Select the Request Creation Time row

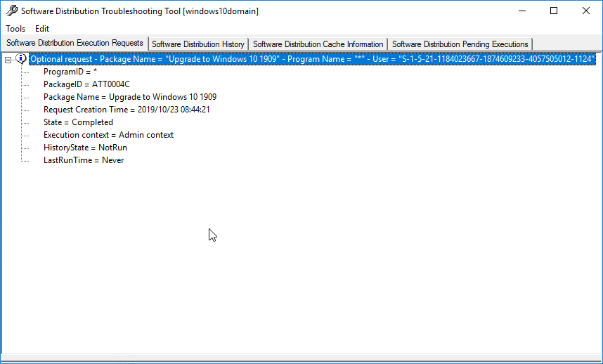pyautogui.click(x=127, y=110)
